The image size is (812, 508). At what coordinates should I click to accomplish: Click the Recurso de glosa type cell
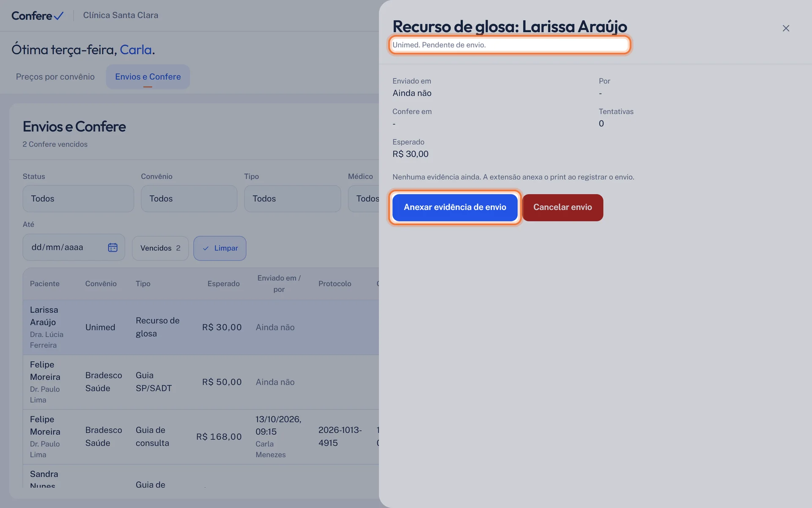(x=158, y=327)
